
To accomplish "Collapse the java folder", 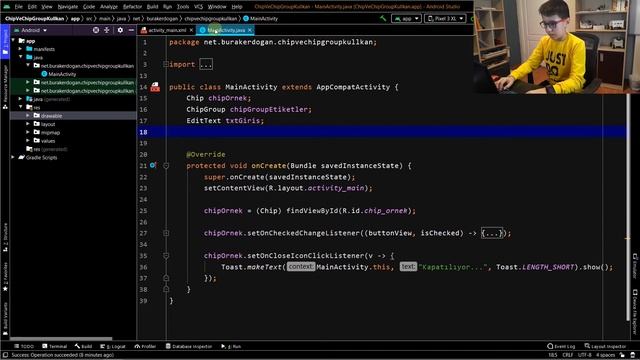I will [20, 57].
